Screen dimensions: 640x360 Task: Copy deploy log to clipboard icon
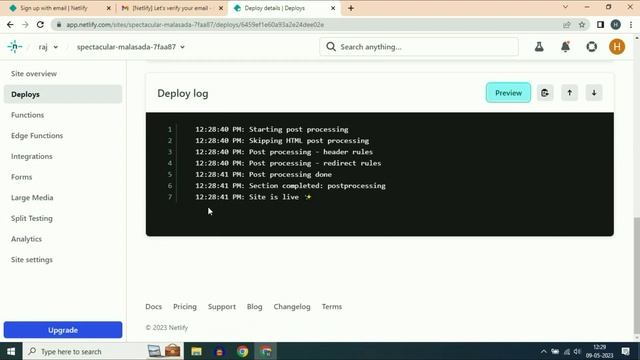pos(545,93)
